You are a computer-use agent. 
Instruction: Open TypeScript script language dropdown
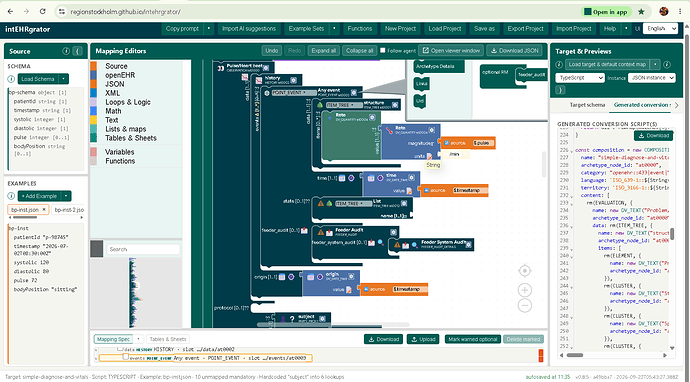click(580, 78)
